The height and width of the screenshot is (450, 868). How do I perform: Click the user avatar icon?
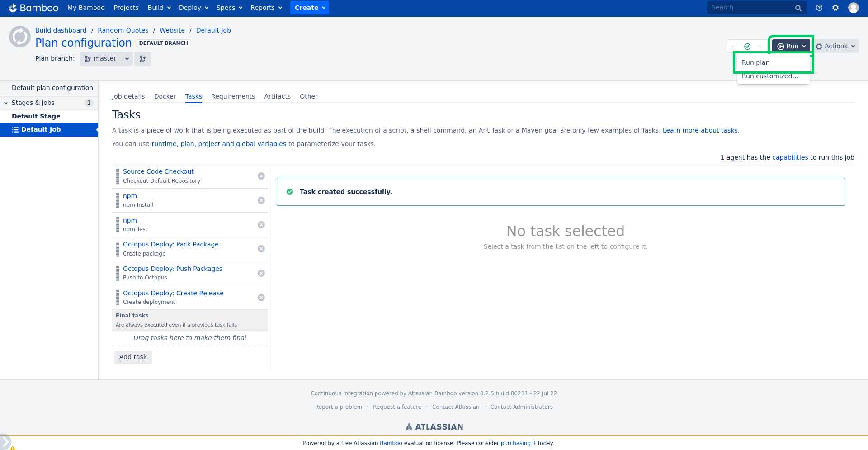[854, 8]
